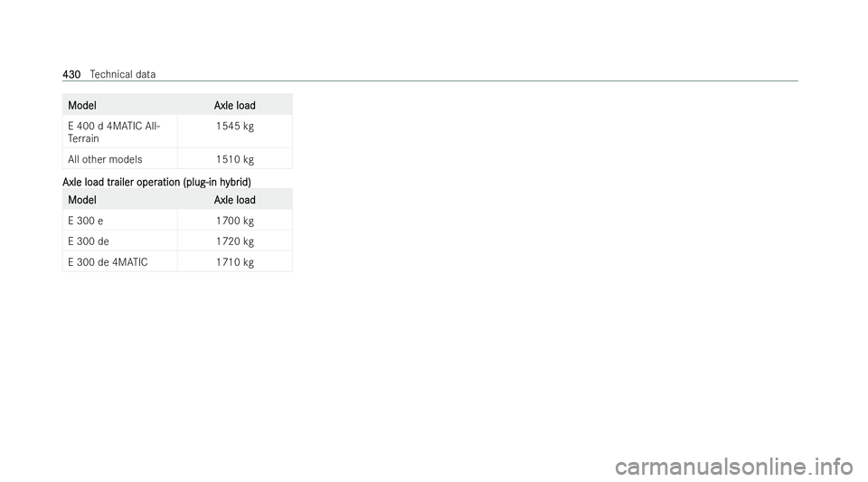Click the 1700 kg value

(x=235, y=221)
